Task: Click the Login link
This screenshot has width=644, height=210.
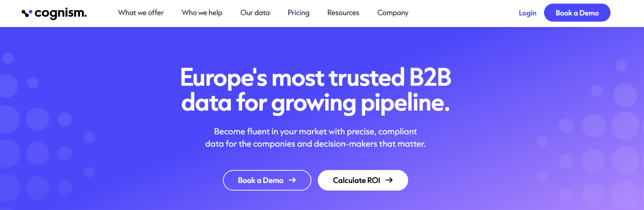Action: 527,13
